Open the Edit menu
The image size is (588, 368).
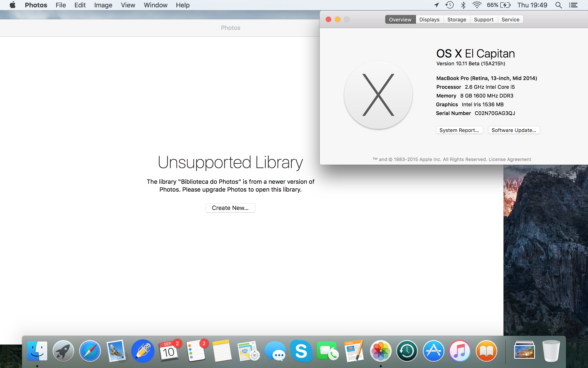pos(80,5)
